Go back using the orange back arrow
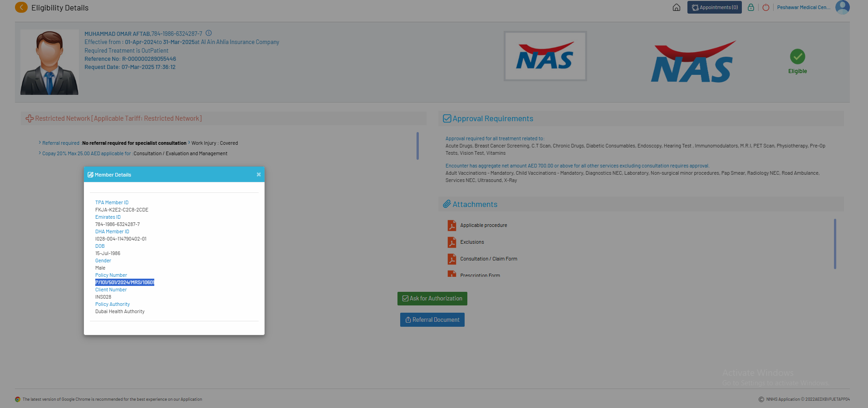The image size is (868, 408). [21, 7]
